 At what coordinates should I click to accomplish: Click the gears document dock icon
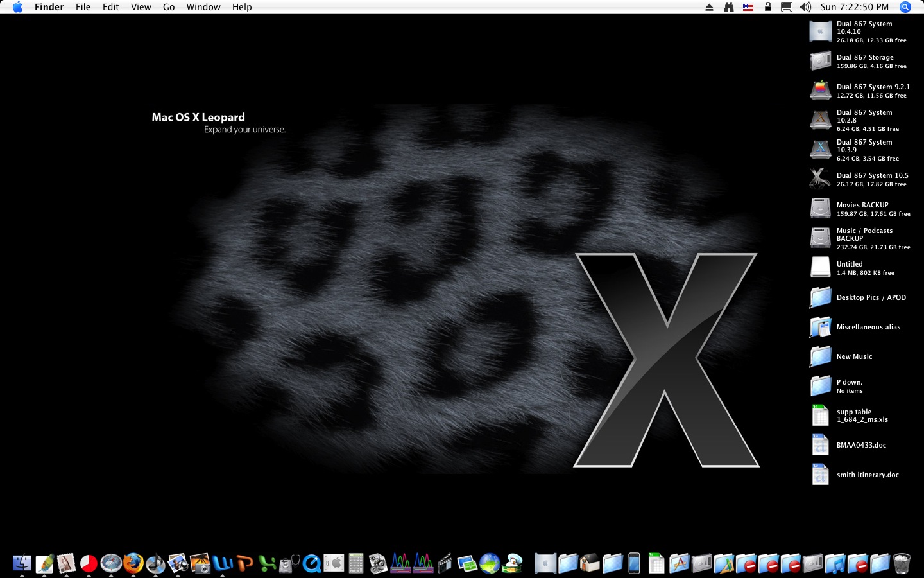(378, 563)
